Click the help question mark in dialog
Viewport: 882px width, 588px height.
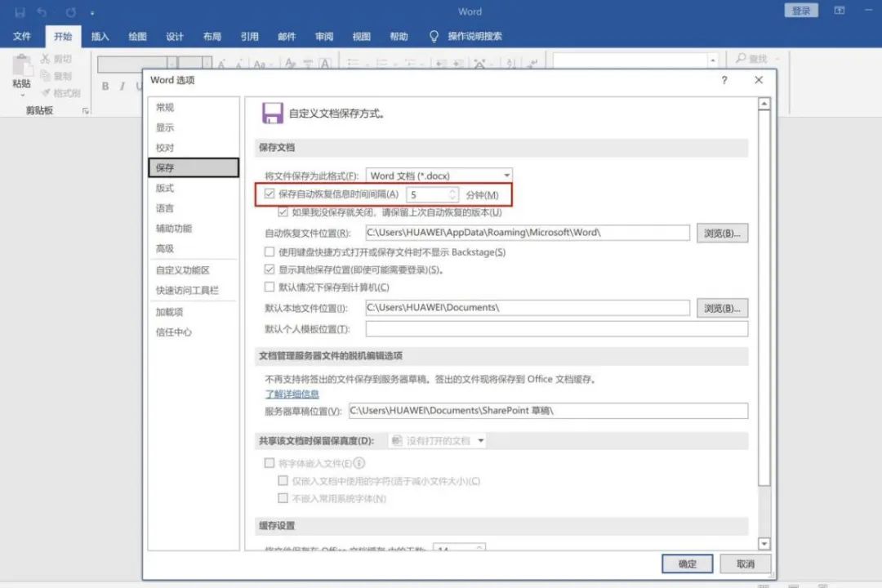[x=724, y=81]
